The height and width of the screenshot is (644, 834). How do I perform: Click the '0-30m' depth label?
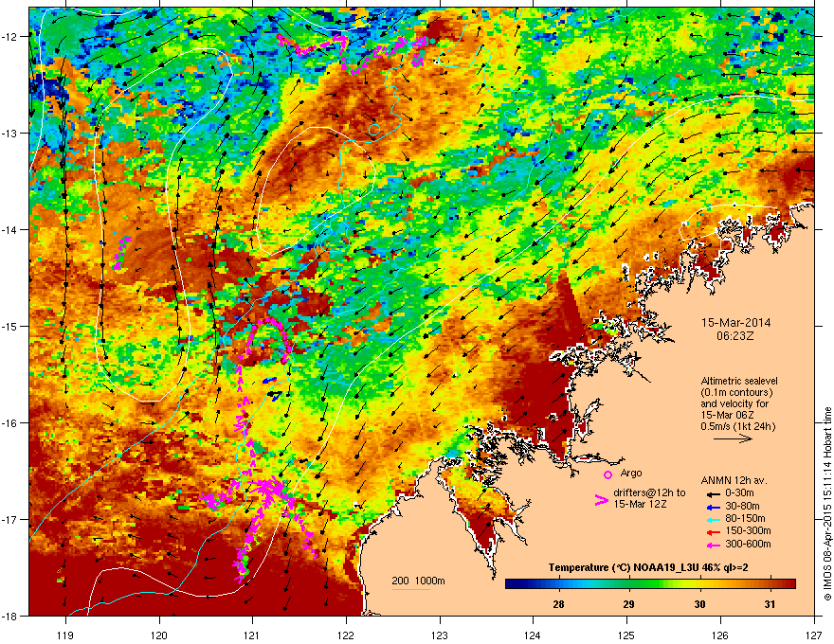[x=739, y=492]
